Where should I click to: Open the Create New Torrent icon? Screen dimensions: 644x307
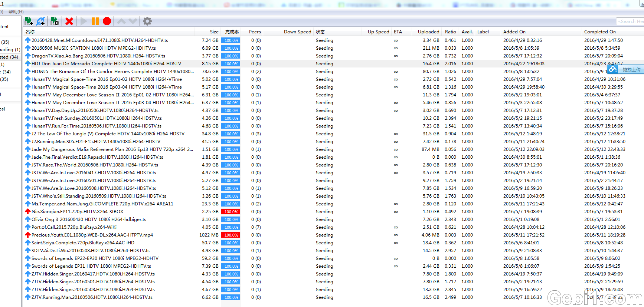tap(55, 21)
